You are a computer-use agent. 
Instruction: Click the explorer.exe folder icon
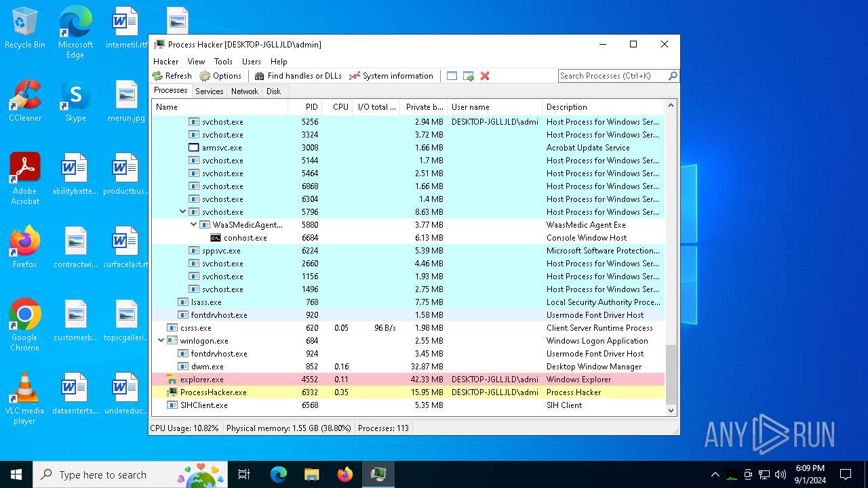click(172, 380)
